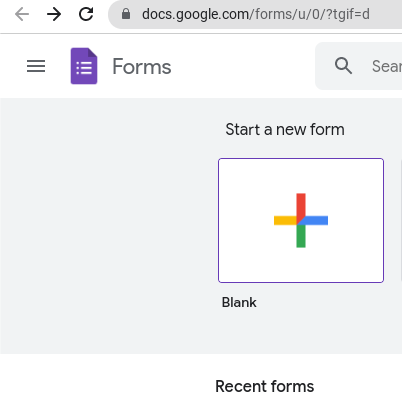This screenshot has height=401, width=402.
Task: Click the "Recent forms" heading
Action: tap(265, 386)
